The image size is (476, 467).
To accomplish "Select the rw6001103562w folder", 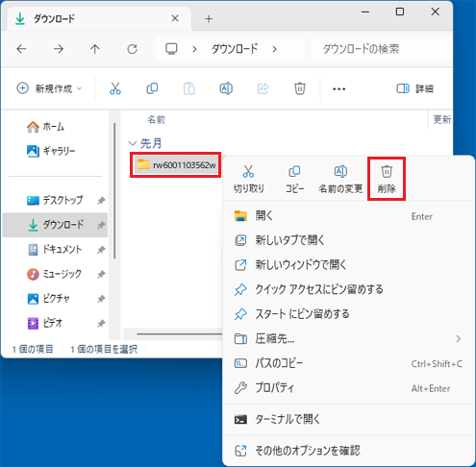I will [176, 165].
